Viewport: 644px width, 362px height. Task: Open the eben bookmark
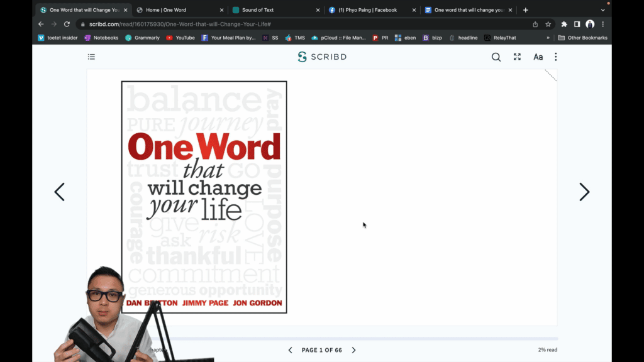pyautogui.click(x=406, y=38)
